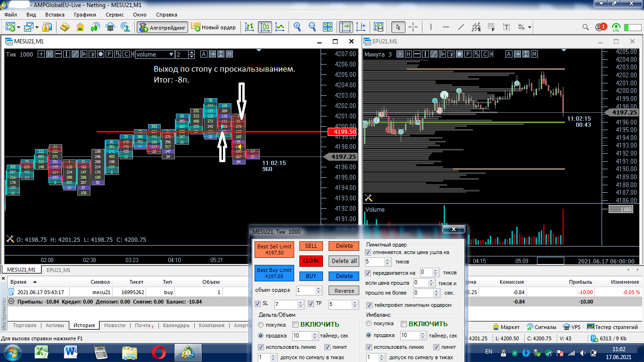This screenshot has width=644, height=362.
Task: Toggle the Алготрейдинг button
Action: click(163, 27)
